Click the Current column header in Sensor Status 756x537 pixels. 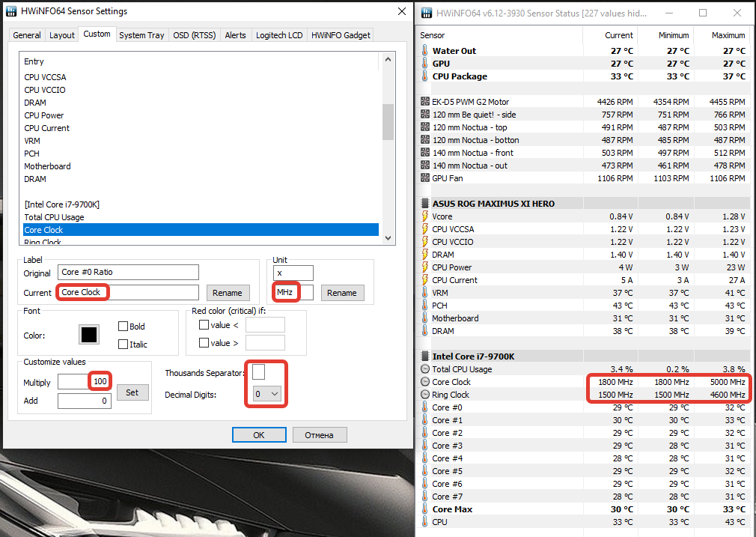[610, 35]
